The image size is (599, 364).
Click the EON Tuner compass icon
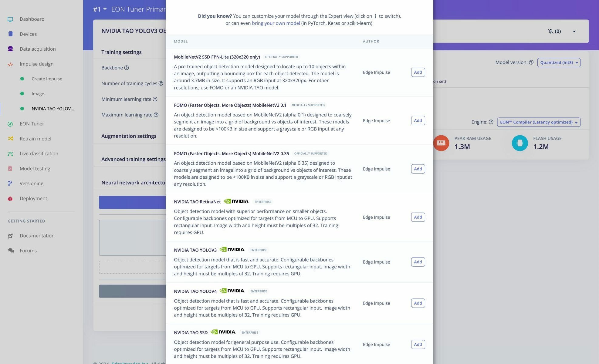(10, 124)
